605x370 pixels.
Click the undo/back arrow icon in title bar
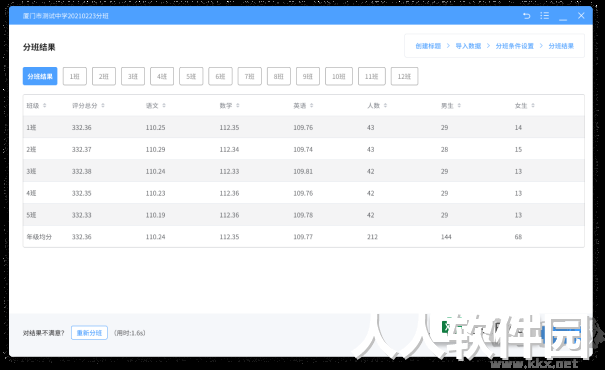(x=527, y=16)
